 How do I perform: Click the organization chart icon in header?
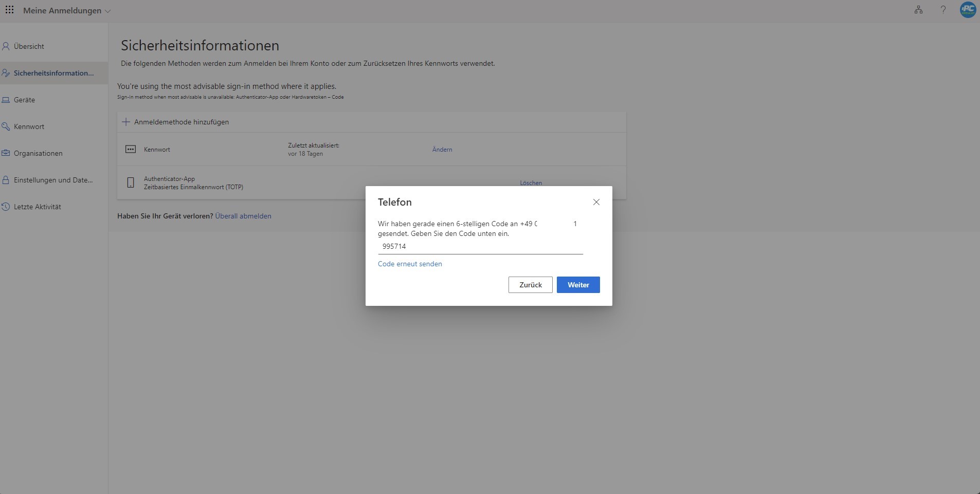pyautogui.click(x=918, y=10)
